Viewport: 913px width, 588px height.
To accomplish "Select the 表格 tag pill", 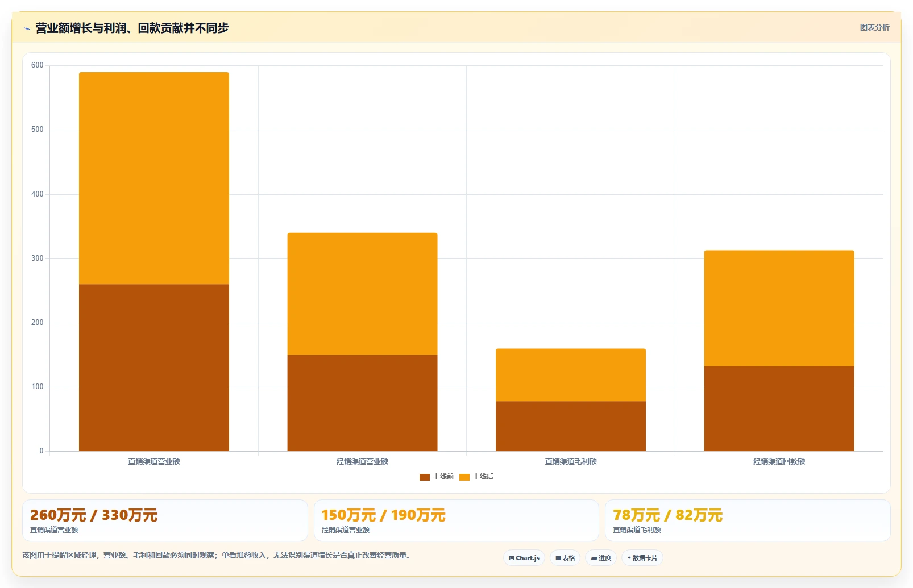I will (565, 558).
